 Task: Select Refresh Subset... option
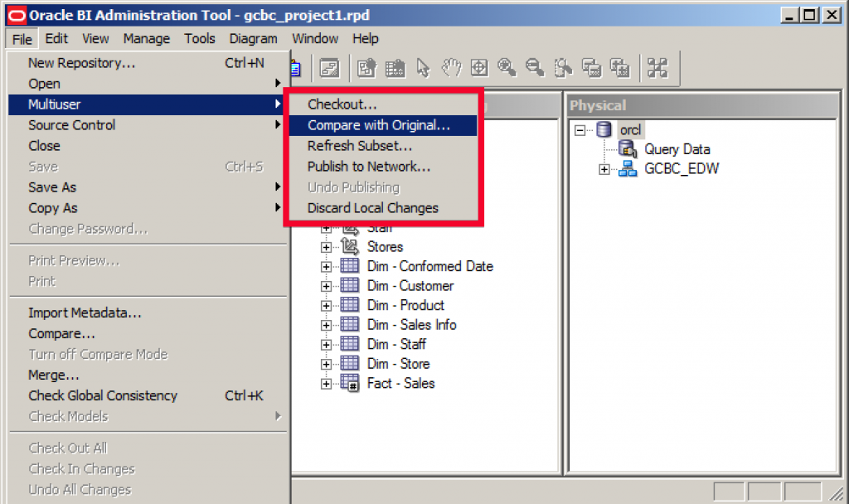click(383, 146)
